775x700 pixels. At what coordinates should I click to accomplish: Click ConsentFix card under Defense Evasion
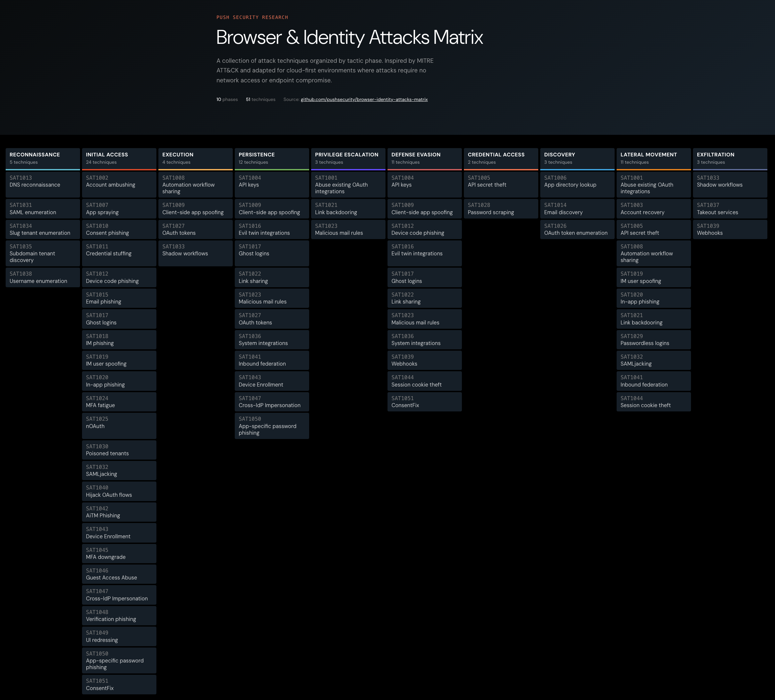click(425, 402)
